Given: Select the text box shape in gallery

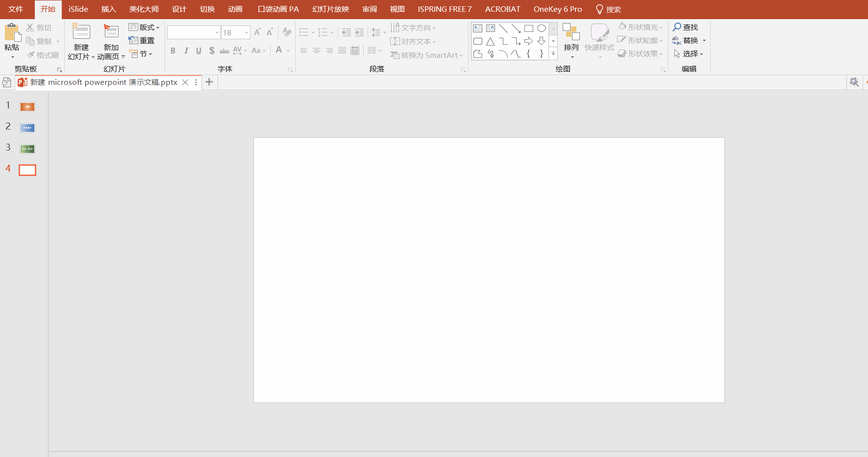Looking at the screenshot, I should pos(478,28).
